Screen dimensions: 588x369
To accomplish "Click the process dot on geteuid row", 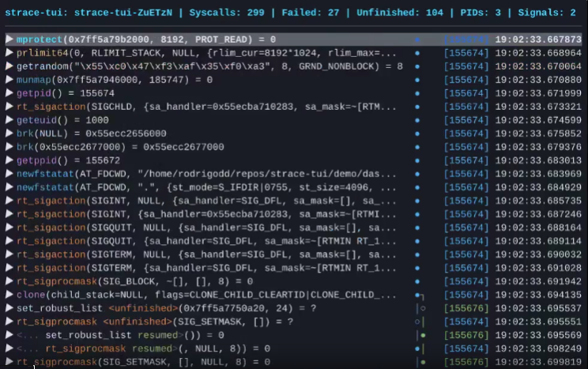I will pyautogui.click(x=417, y=120).
